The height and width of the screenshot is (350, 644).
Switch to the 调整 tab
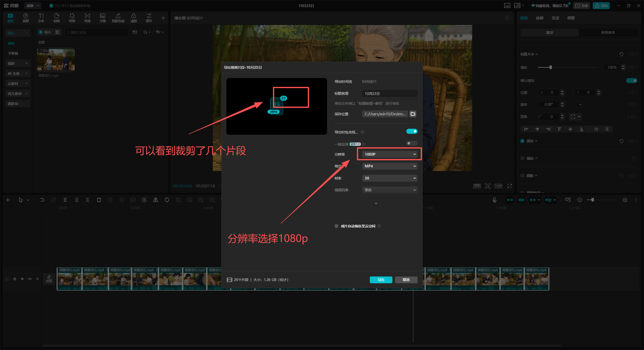tap(571, 18)
